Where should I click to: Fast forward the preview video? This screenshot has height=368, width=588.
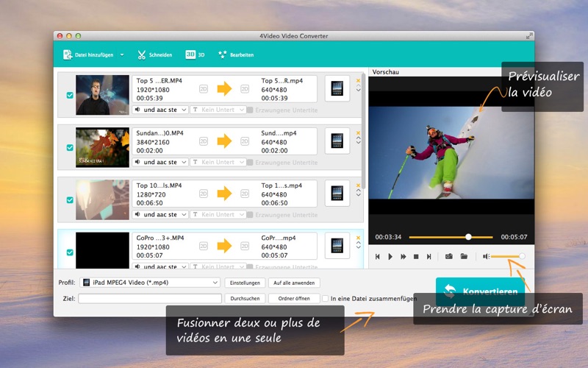pyautogui.click(x=403, y=256)
